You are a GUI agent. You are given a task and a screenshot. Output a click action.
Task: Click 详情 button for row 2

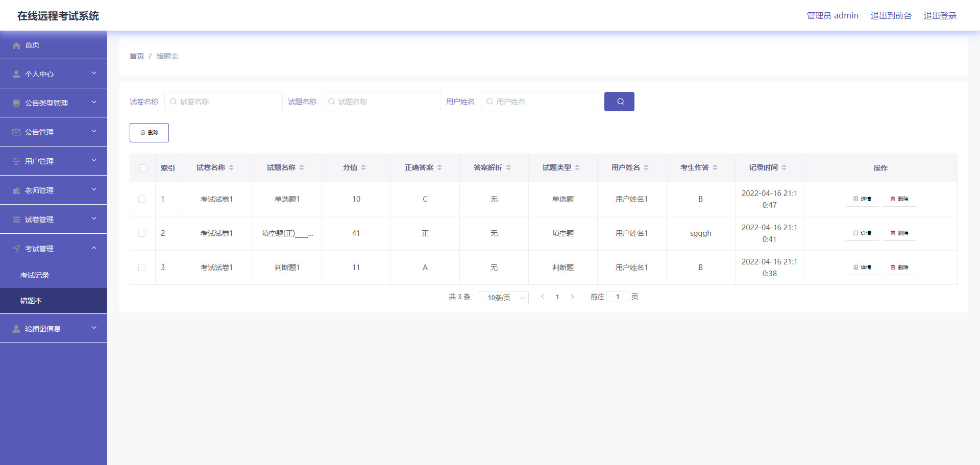[x=862, y=233]
